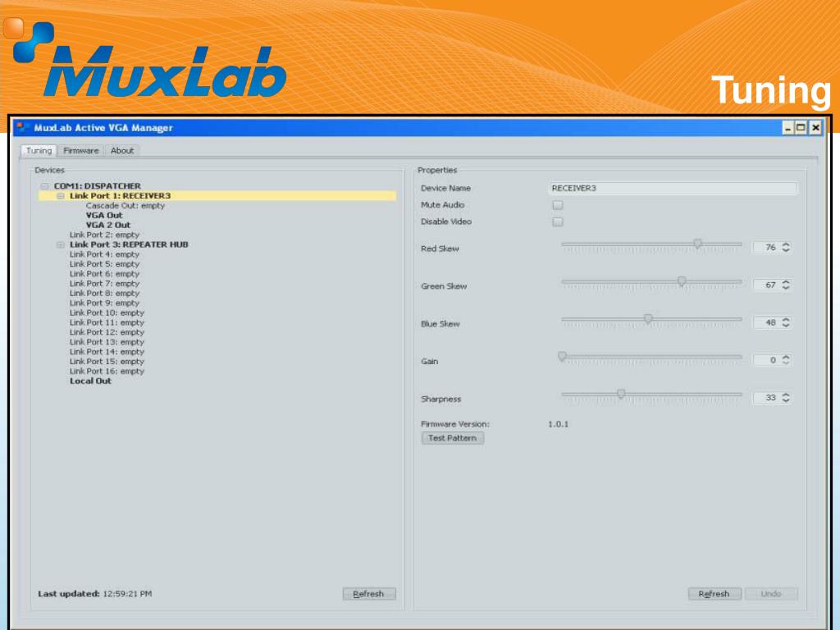Enable the Mute Audio checkbox
Viewport: 840px width, 630px height.
(558, 205)
